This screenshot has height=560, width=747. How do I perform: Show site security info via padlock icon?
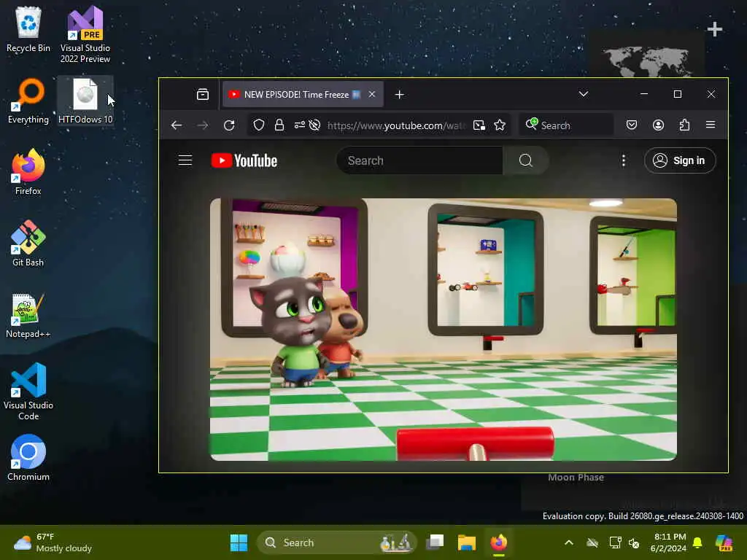[x=279, y=125]
